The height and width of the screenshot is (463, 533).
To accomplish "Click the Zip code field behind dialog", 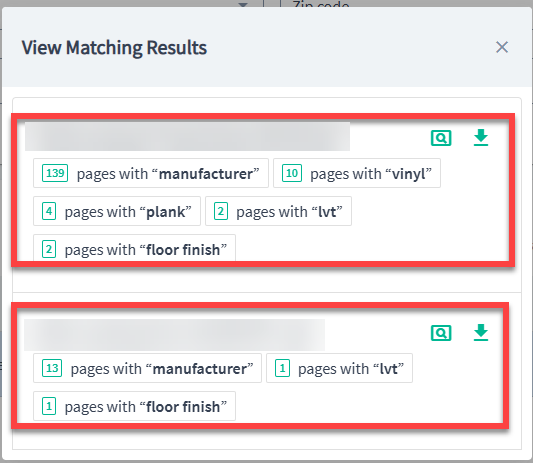I will (321, 4).
